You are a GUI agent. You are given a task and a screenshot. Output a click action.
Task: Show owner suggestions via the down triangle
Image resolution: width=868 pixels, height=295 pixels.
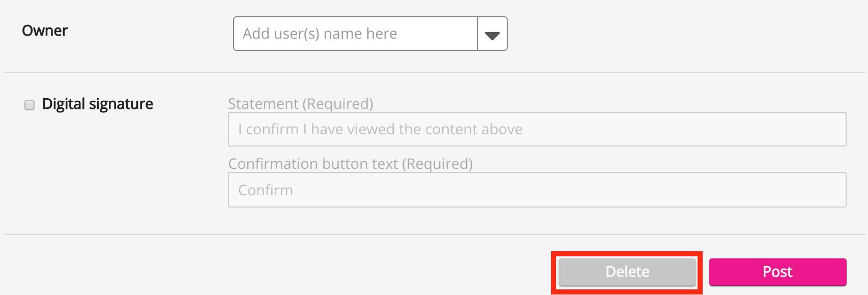click(x=492, y=34)
